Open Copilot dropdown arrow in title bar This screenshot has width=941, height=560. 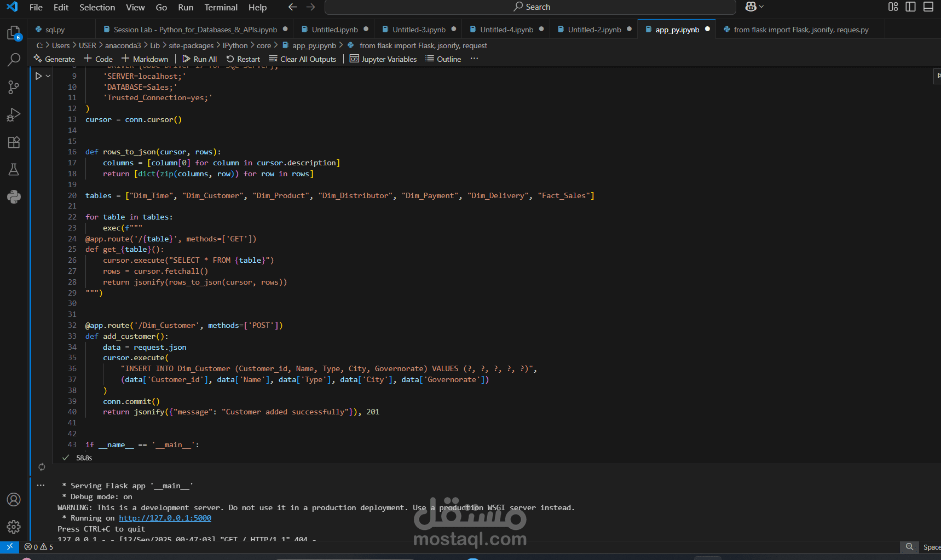pos(761,7)
